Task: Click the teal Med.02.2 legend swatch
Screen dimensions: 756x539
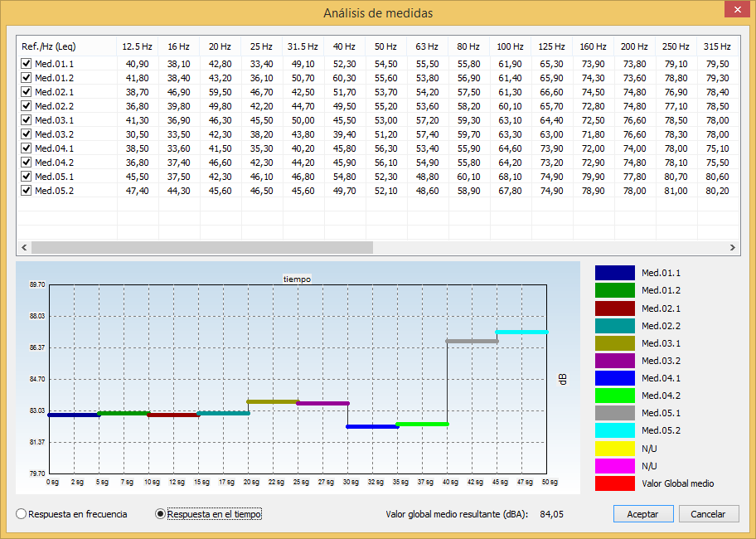Action: click(x=615, y=326)
